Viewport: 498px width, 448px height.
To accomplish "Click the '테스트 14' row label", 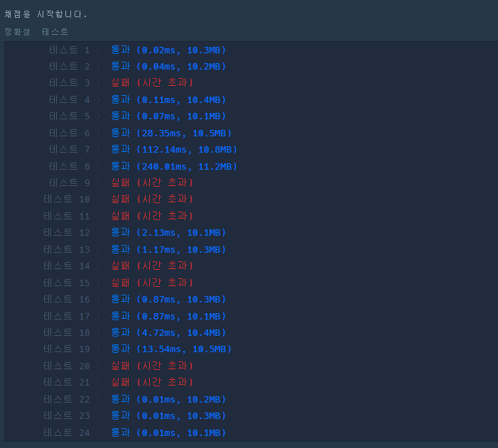I will coord(67,266).
